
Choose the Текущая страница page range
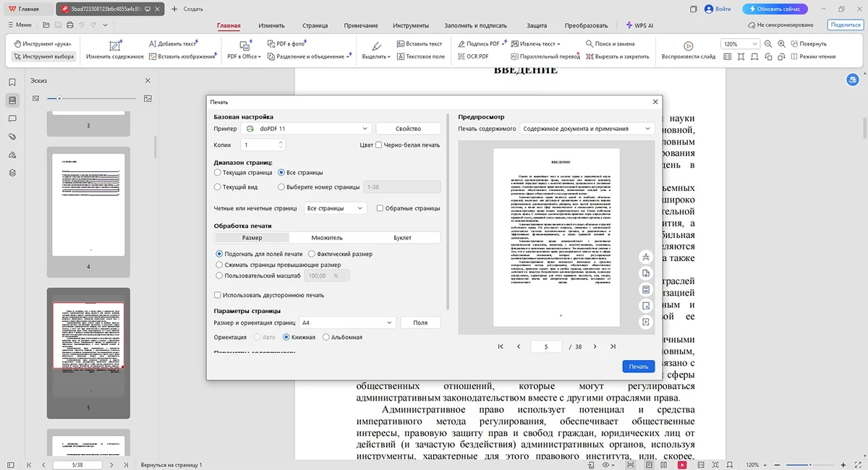(218, 173)
